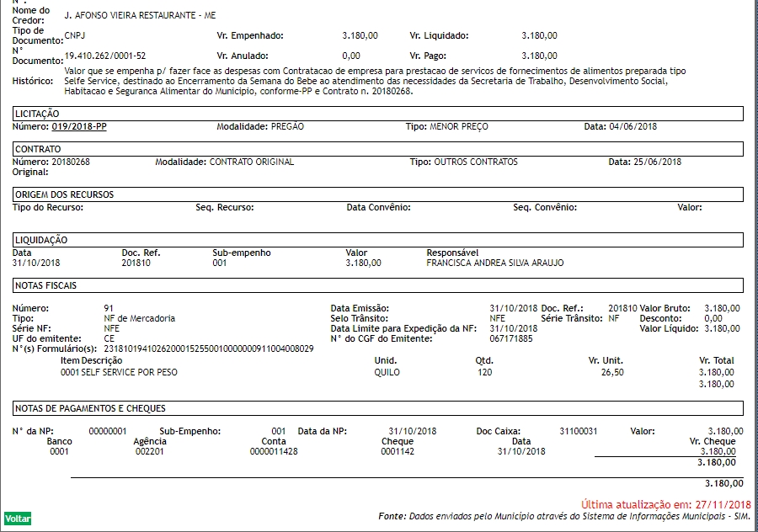Click Doc Caixa value 31100031
The image size is (758, 532).
pyautogui.click(x=578, y=431)
